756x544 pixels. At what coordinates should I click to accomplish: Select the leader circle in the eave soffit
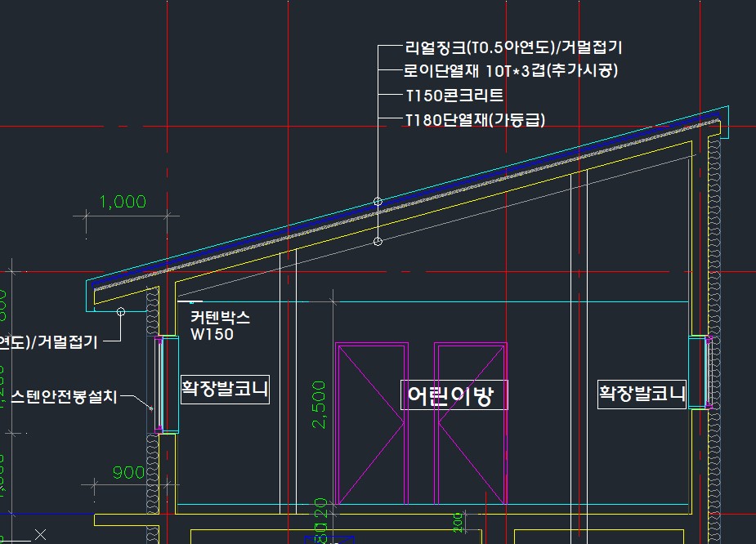tap(120, 311)
